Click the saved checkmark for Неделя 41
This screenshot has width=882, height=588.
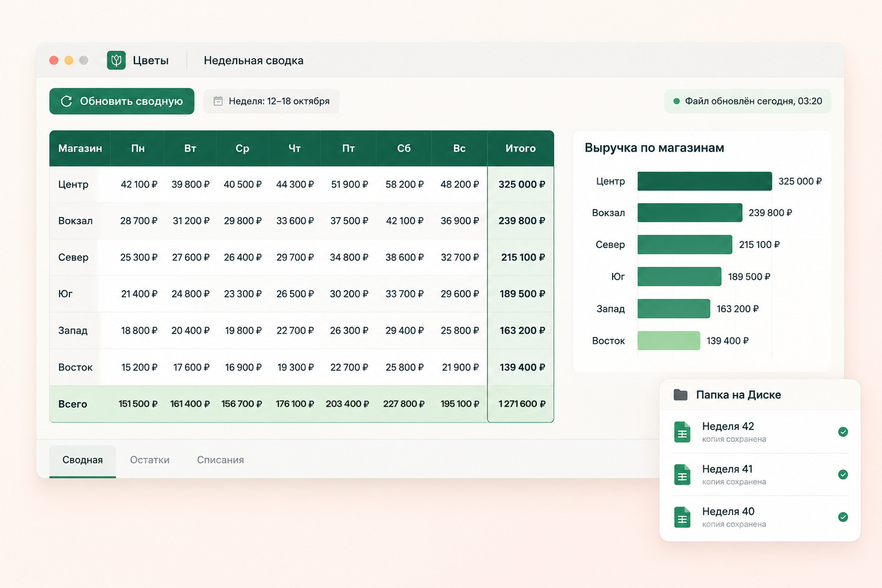point(843,474)
